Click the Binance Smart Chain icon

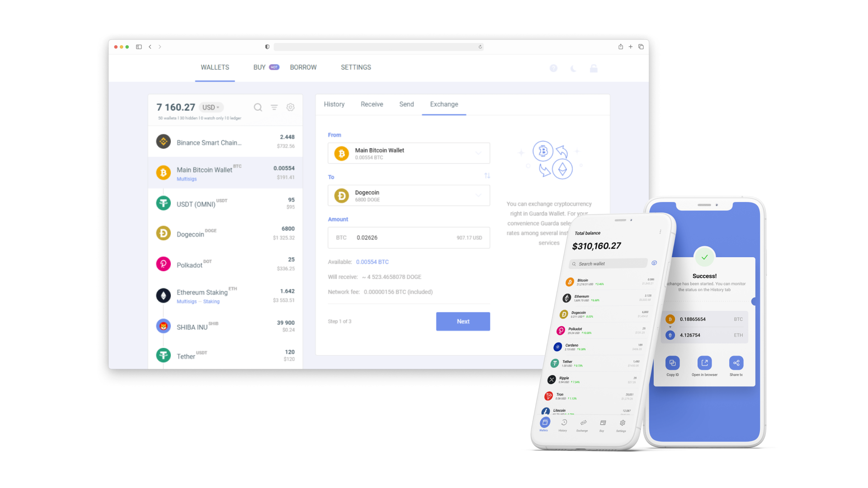(x=163, y=141)
